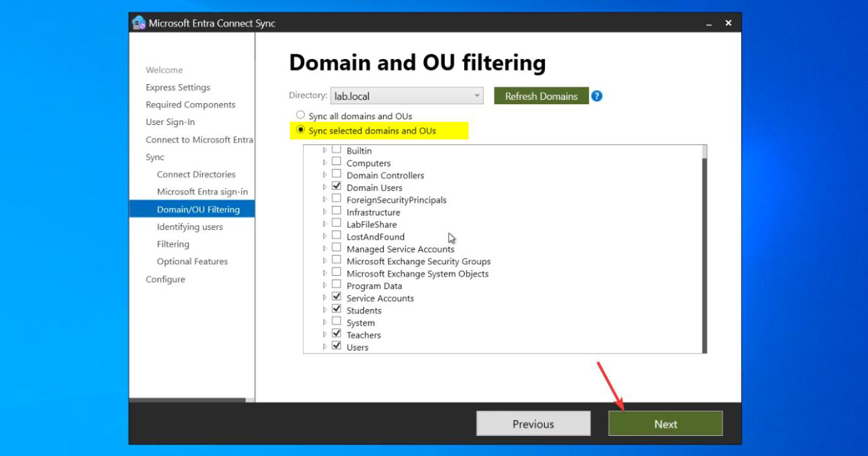The width and height of the screenshot is (868, 456).
Task: Check the Builtin checkbox
Action: tap(336, 150)
